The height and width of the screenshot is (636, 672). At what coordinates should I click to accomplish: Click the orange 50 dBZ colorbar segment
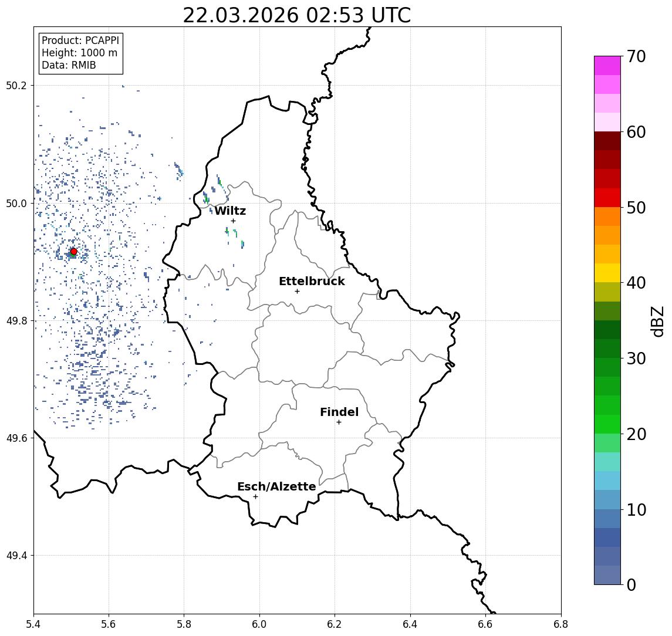point(607,216)
